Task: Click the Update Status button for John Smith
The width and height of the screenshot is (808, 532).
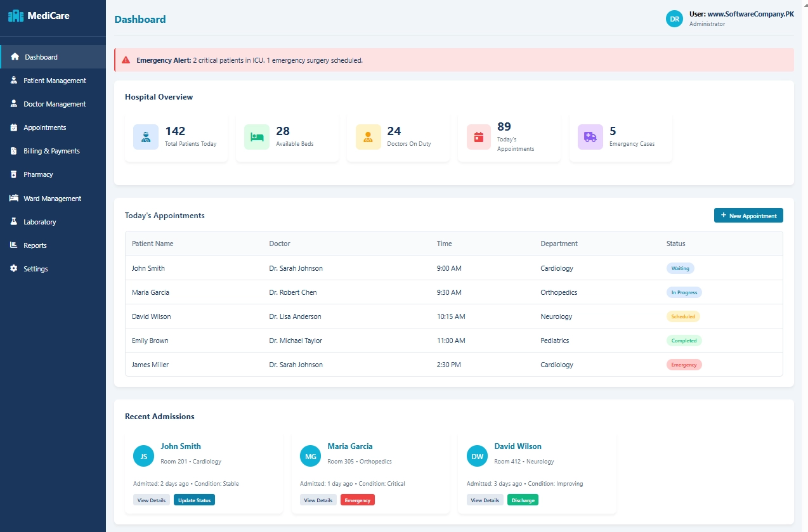Action: click(194, 500)
